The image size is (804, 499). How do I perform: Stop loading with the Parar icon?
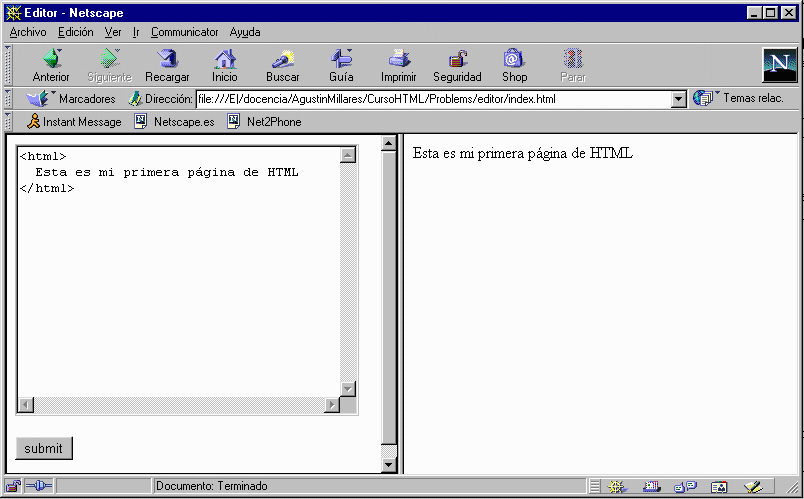(573, 58)
